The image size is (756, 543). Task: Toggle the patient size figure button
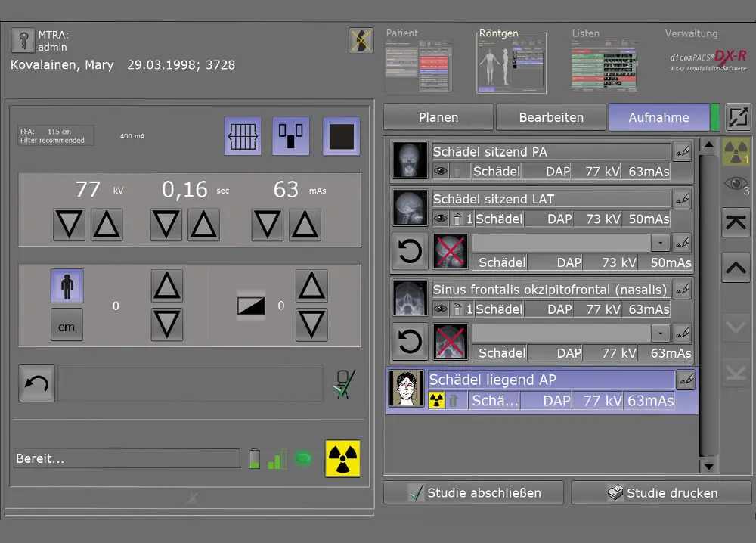67,286
